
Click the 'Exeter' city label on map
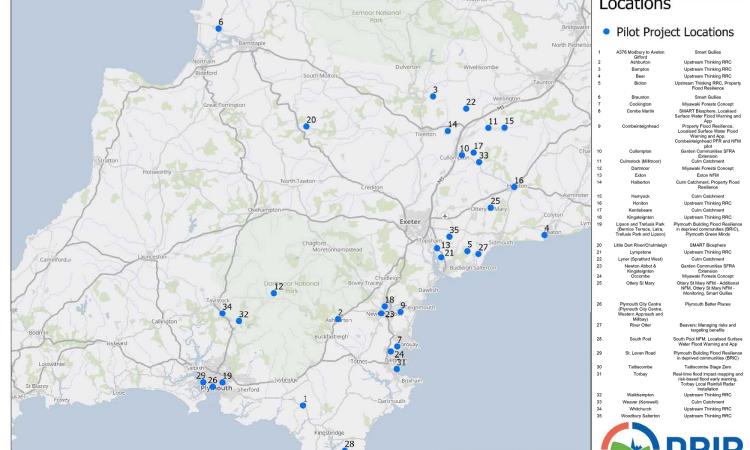410,222
